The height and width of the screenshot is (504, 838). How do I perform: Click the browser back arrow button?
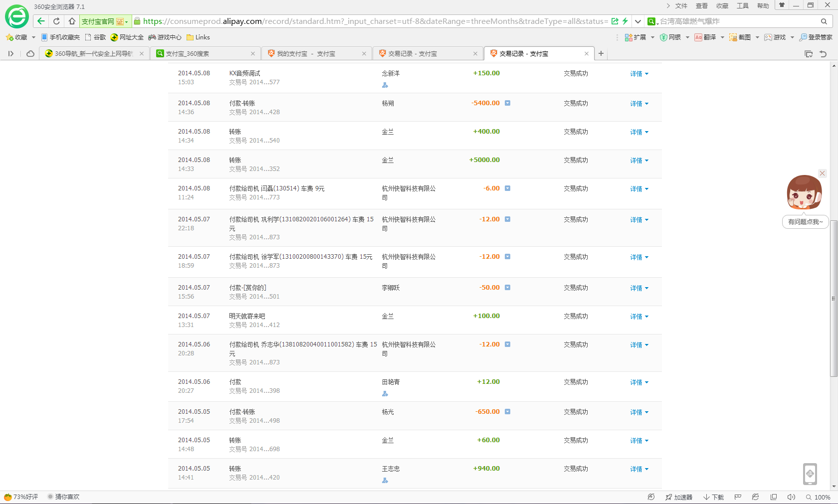(41, 21)
